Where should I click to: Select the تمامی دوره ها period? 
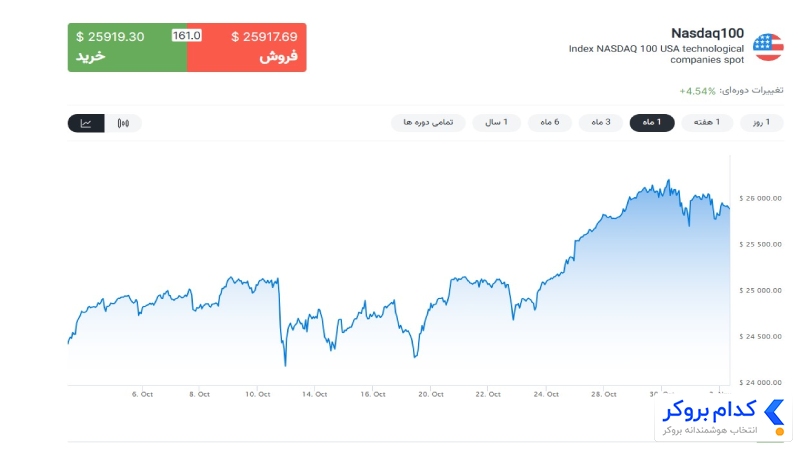click(x=428, y=122)
